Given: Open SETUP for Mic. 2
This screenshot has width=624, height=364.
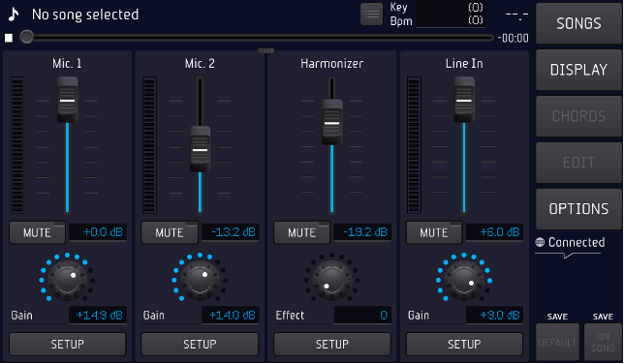Looking at the screenshot, I should click(200, 344).
